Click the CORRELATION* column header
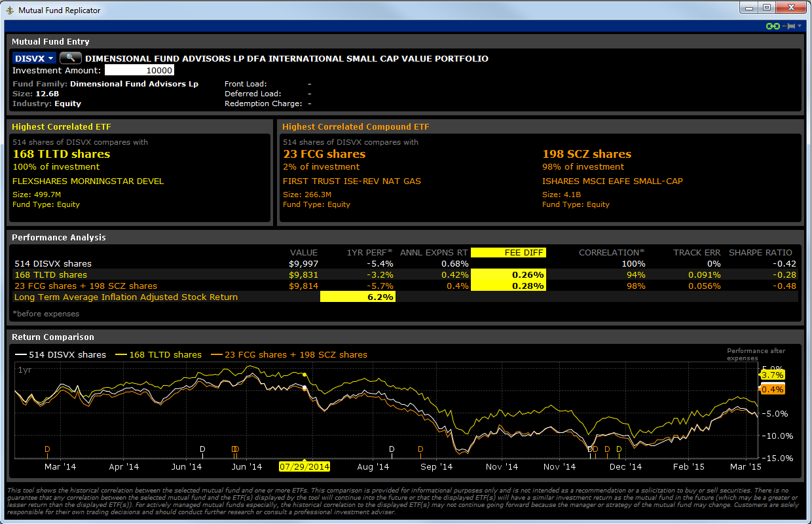 612,253
